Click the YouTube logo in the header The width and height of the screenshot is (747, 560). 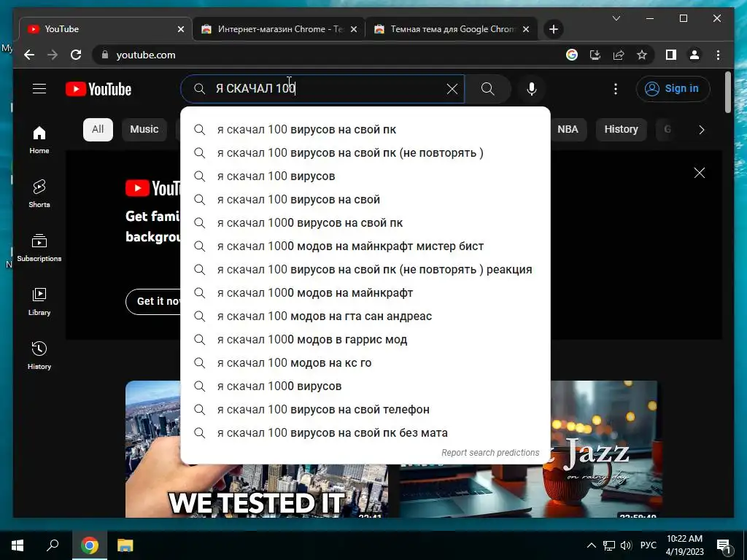[98, 89]
